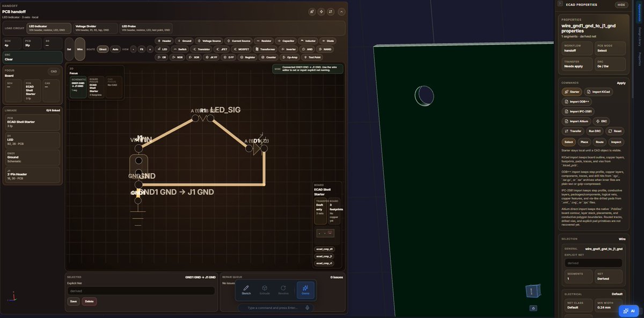Add a JFET component

(222, 49)
